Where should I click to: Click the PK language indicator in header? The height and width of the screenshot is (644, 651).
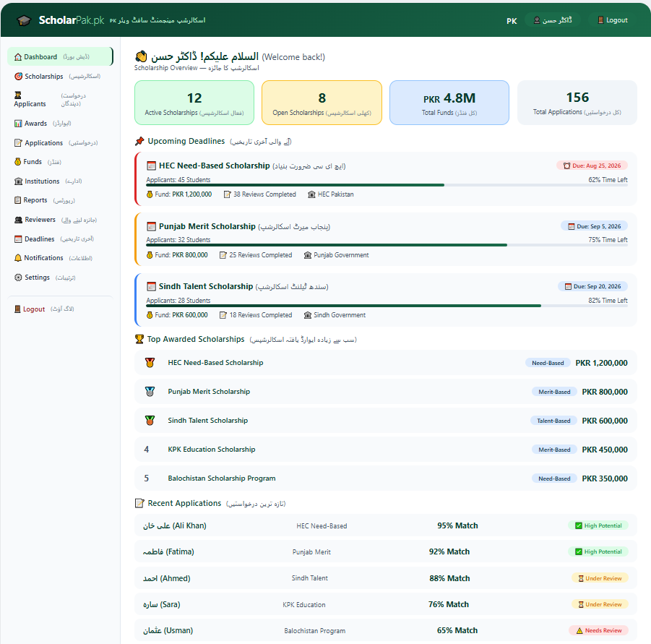point(512,21)
